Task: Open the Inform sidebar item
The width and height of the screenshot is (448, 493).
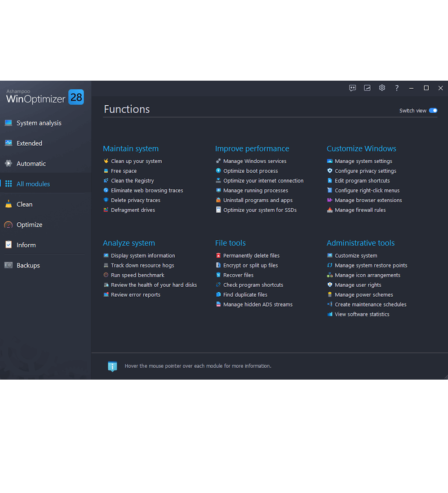Action: click(x=26, y=245)
